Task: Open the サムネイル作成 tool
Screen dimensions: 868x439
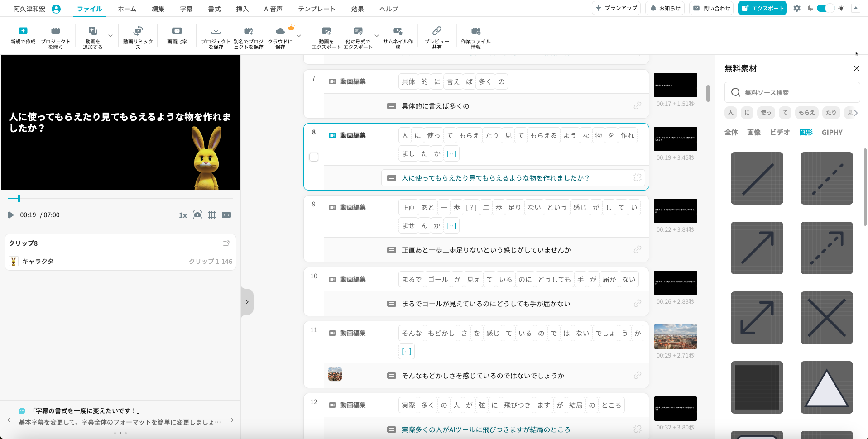Action: pyautogui.click(x=398, y=31)
